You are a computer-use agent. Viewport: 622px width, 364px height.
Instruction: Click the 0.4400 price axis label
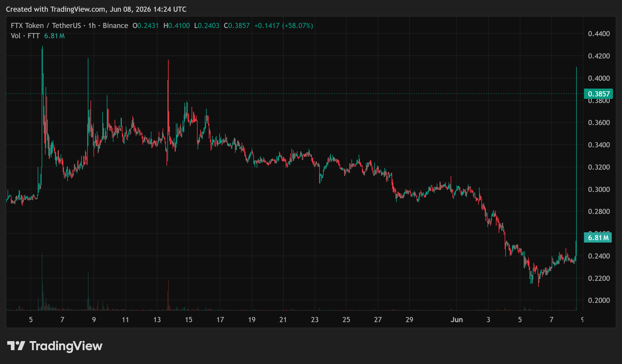[x=599, y=34]
